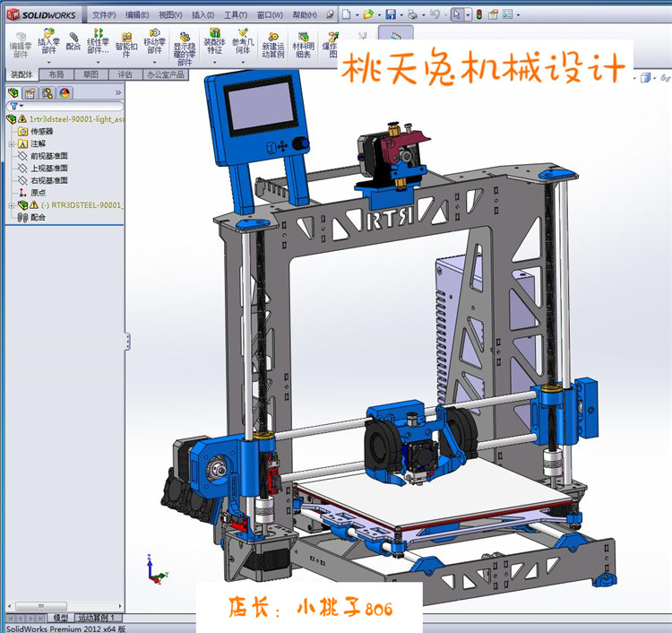The width and height of the screenshot is (672, 633).
Task: Expand the 注解 annotations node
Action: tap(11, 144)
